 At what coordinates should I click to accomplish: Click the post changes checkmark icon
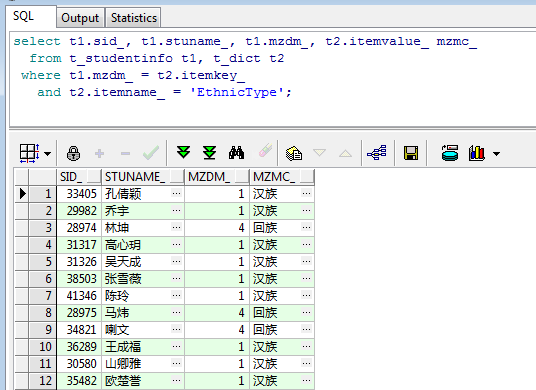[151, 153]
